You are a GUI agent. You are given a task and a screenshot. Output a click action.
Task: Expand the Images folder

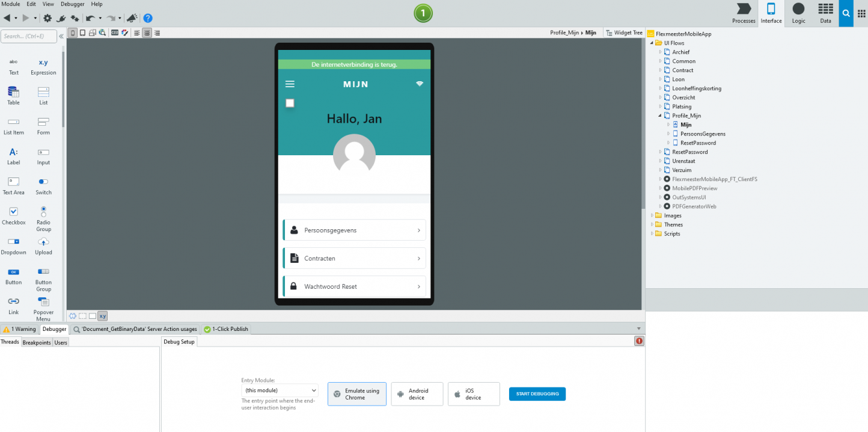(654, 215)
